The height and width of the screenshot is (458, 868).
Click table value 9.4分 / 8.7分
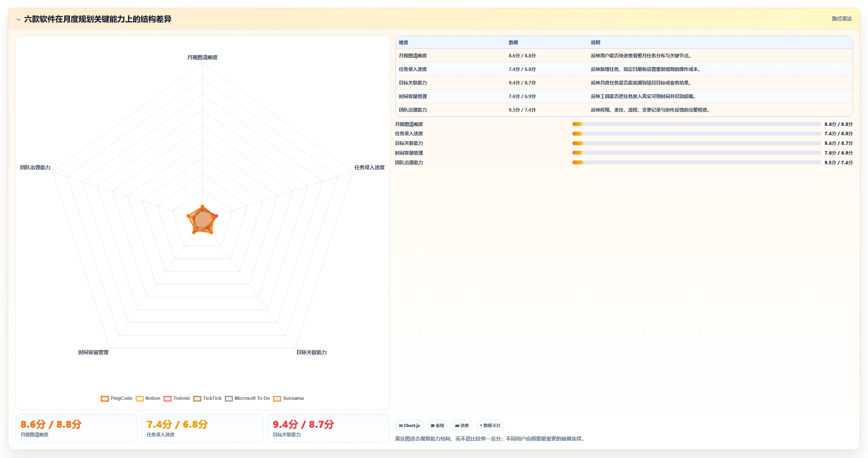[522, 83]
